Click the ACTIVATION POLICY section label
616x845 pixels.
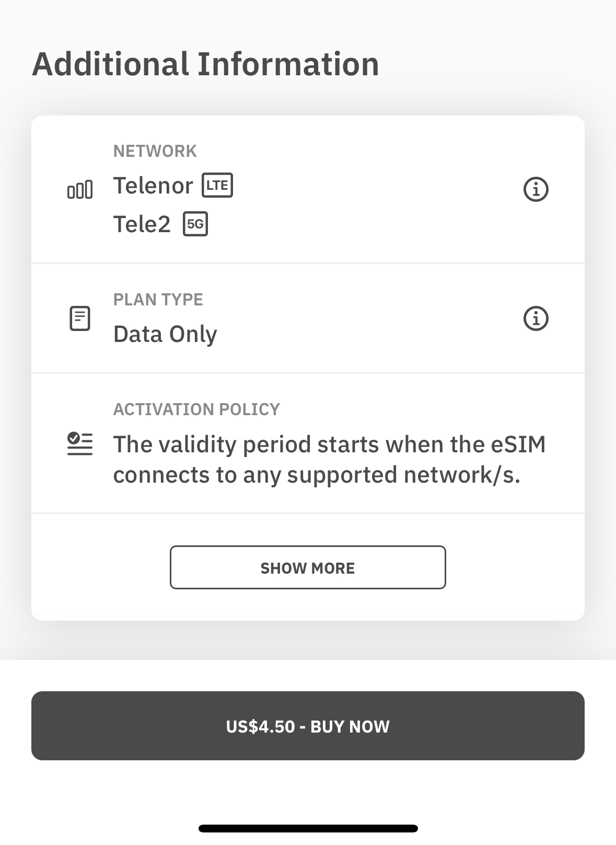click(196, 409)
